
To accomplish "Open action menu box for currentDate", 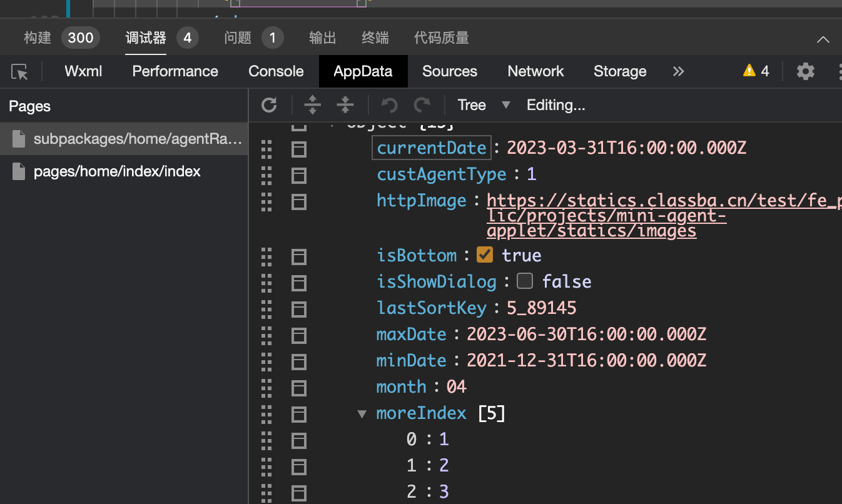I will 299,149.
